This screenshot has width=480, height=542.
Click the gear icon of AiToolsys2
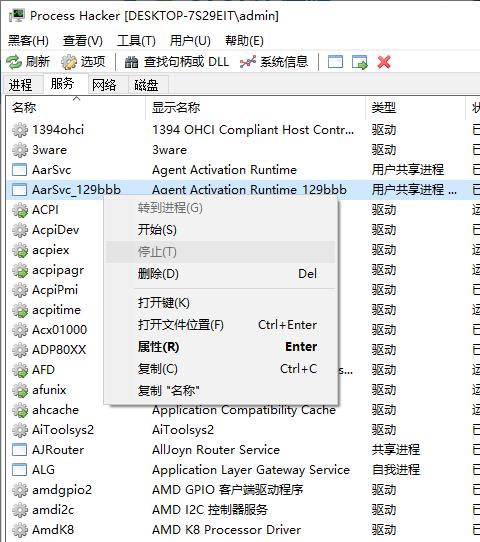pos(20,430)
